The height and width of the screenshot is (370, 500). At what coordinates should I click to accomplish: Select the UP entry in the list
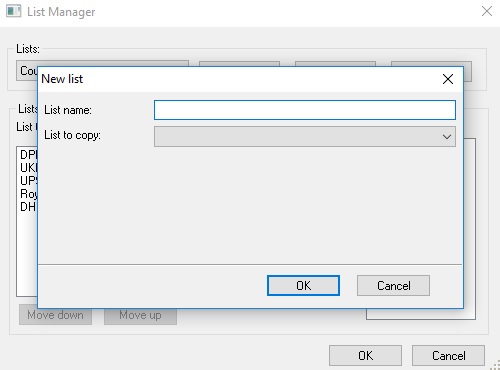coord(28,181)
